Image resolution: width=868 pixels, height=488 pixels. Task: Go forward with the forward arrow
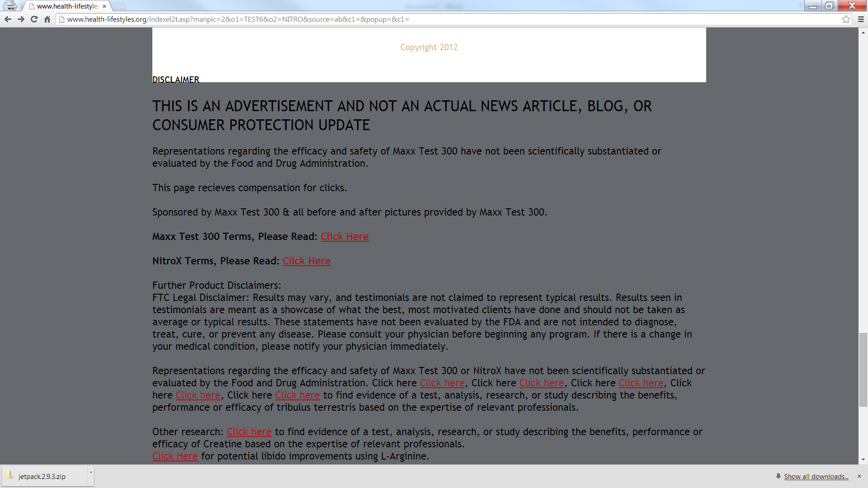pyautogui.click(x=21, y=19)
